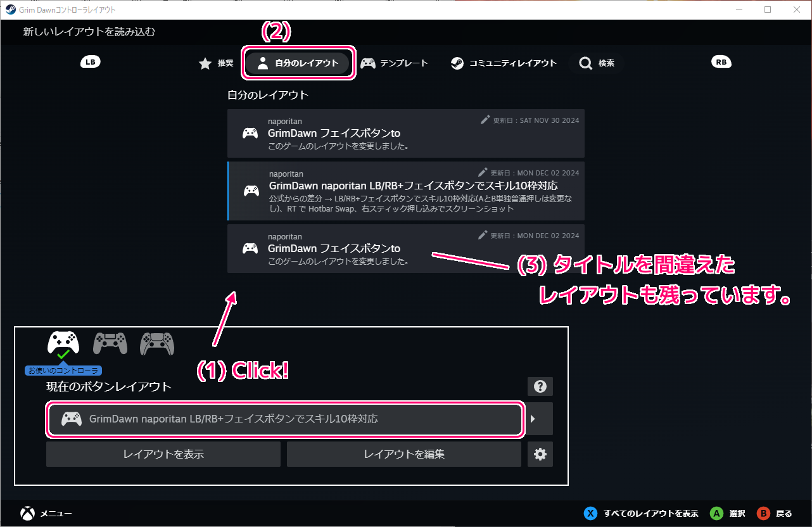Go to the コミュニティレイアウト tab
Image resolution: width=812 pixels, height=527 pixels.
pos(504,63)
